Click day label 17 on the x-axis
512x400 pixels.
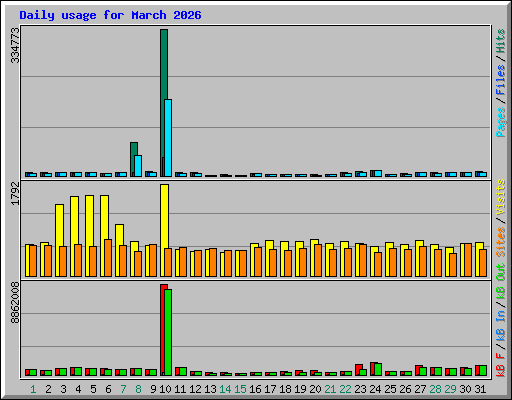pos(270,389)
